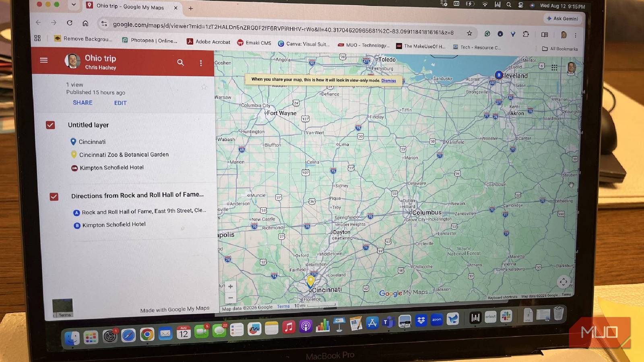Screen dimensions: 644x362
Task: Open the Grammarly extension icon
Action: tap(487, 34)
